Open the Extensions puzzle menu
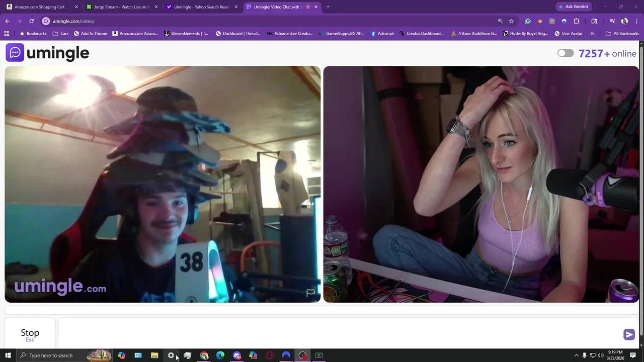Screen dimensions: 644x362 pyautogui.click(x=577, y=21)
